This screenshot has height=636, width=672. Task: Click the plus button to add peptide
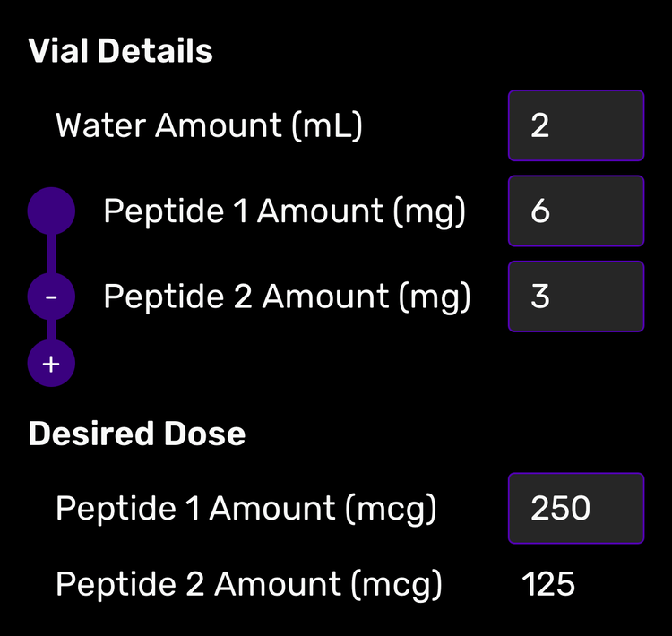51,364
